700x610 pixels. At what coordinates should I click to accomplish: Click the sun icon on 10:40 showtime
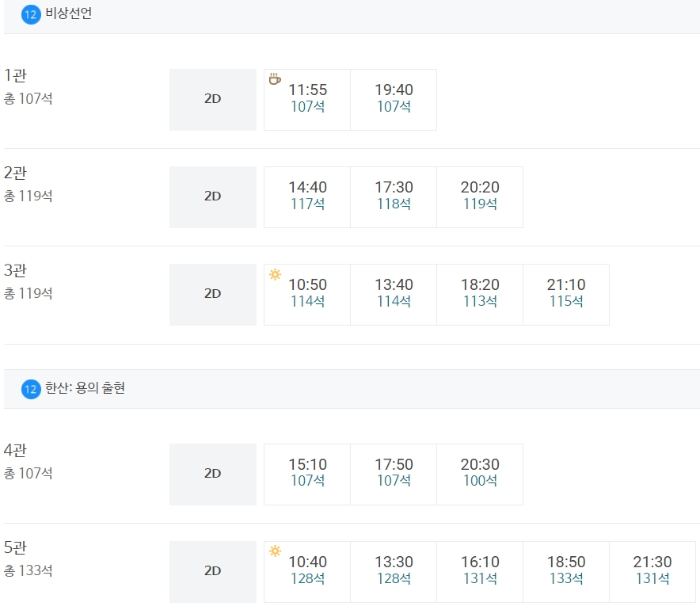coord(275,551)
